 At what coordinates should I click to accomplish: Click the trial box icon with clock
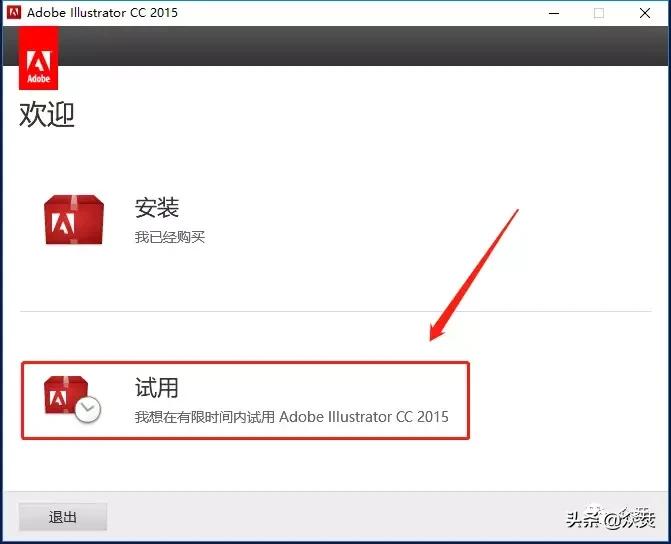pyautogui.click(x=72, y=400)
